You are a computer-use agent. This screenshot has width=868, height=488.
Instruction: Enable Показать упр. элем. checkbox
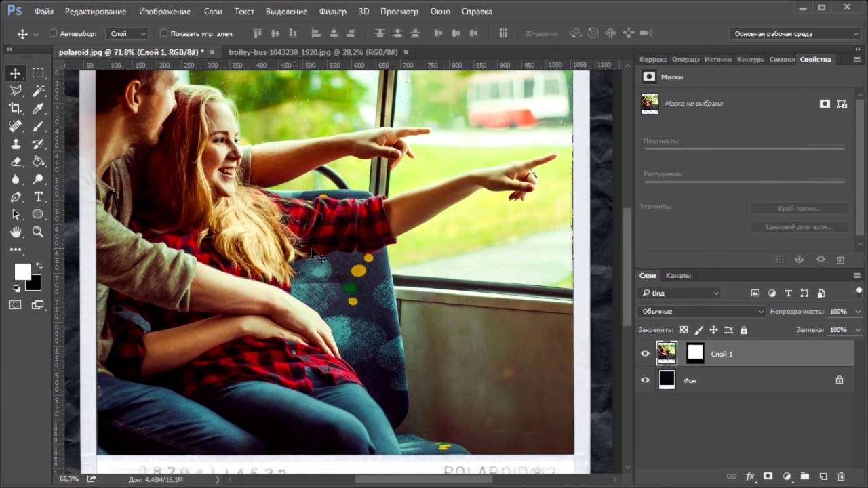pos(163,33)
